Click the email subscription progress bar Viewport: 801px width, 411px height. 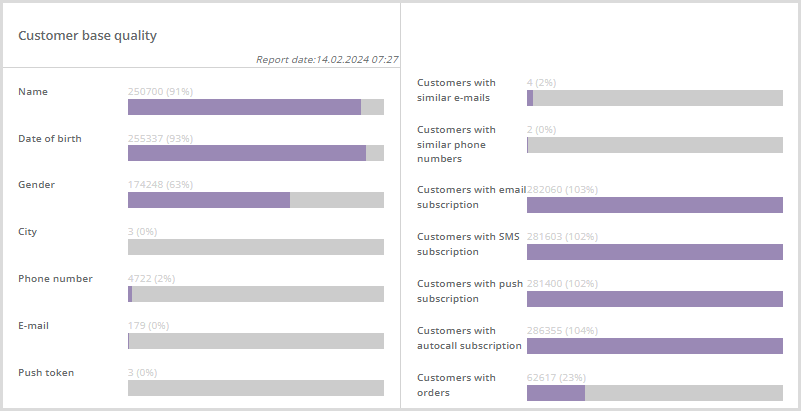coord(654,205)
